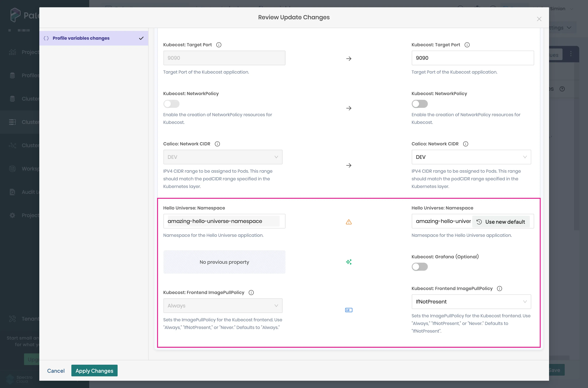The height and width of the screenshot is (388, 588).
Task: Toggle Kubecost: Grafana on
Action: coord(420,267)
